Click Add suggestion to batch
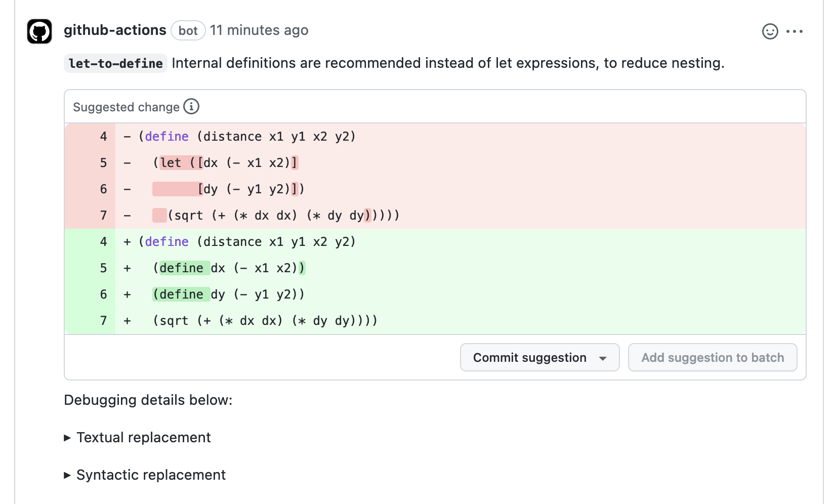 tap(712, 358)
